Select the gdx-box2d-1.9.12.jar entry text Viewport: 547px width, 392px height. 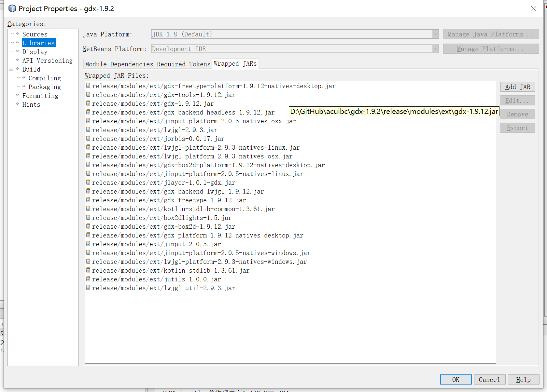click(163, 226)
